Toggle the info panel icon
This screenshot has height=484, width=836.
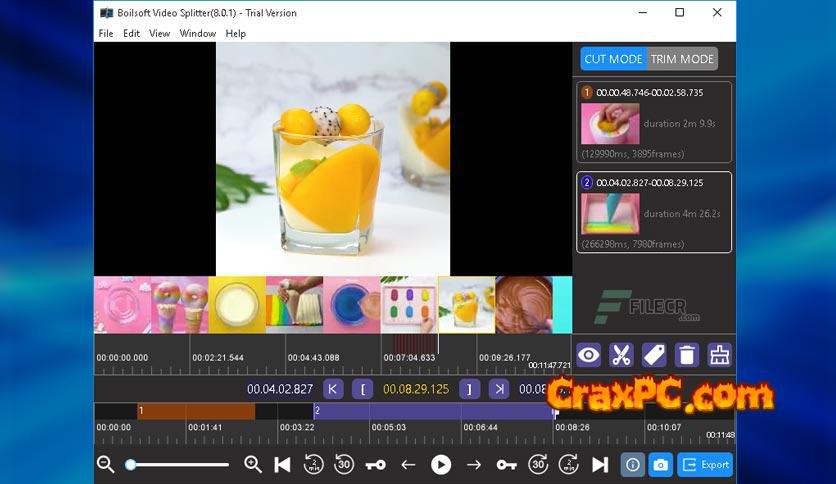pos(632,464)
